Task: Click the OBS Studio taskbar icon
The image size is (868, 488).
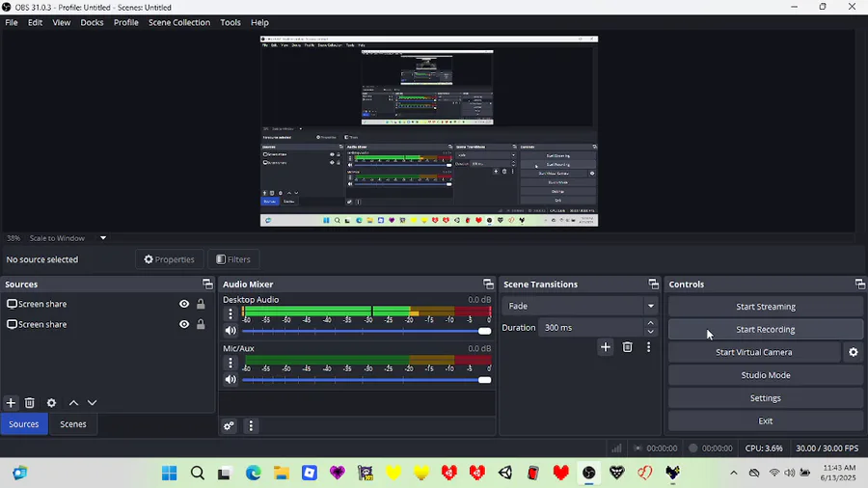Action: [x=589, y=474]
